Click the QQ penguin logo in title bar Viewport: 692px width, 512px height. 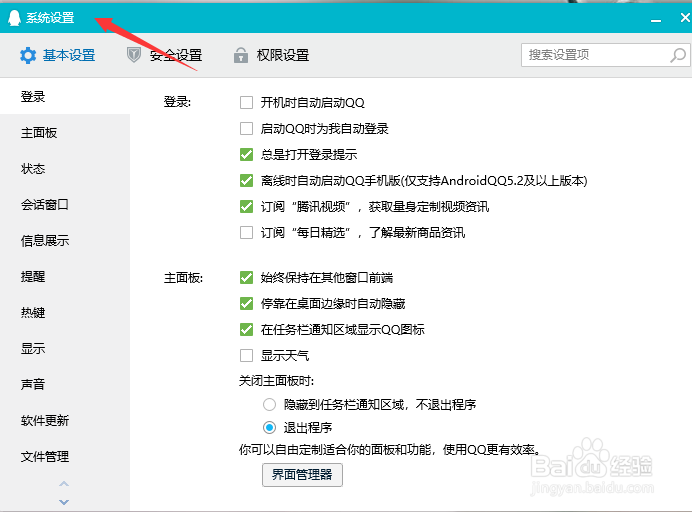[14, 18]
